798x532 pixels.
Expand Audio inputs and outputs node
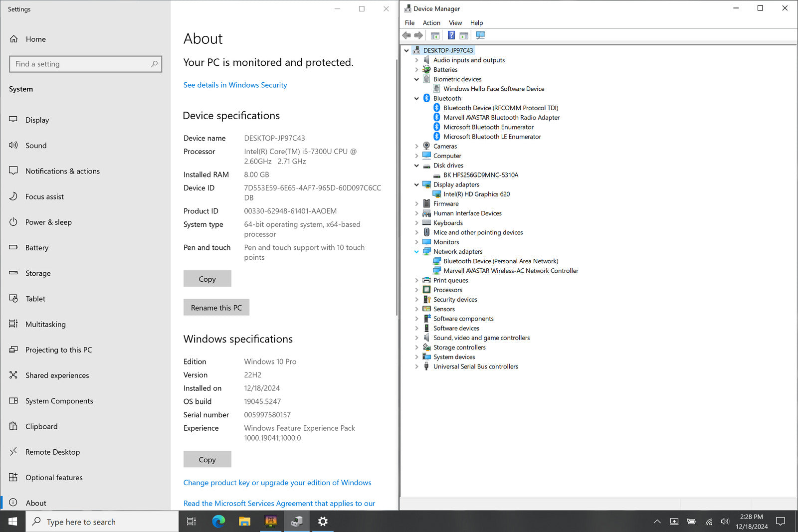click(416, 60)
